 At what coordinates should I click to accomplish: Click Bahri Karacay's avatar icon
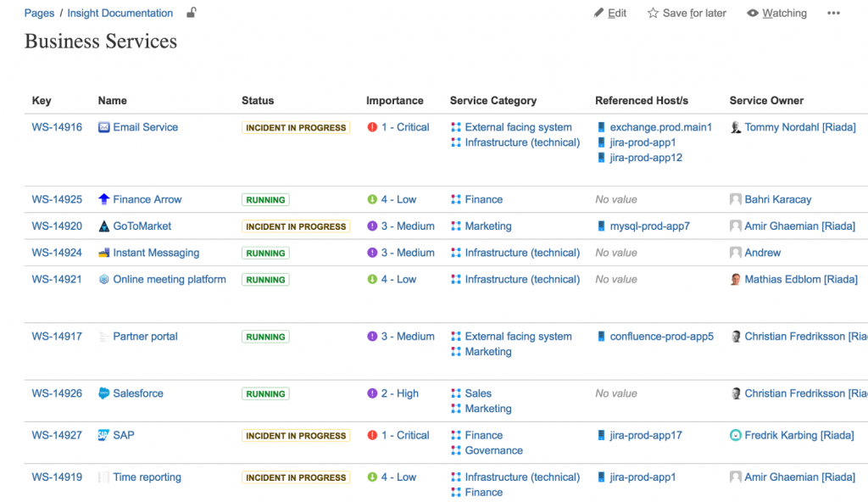coord(735,199)
